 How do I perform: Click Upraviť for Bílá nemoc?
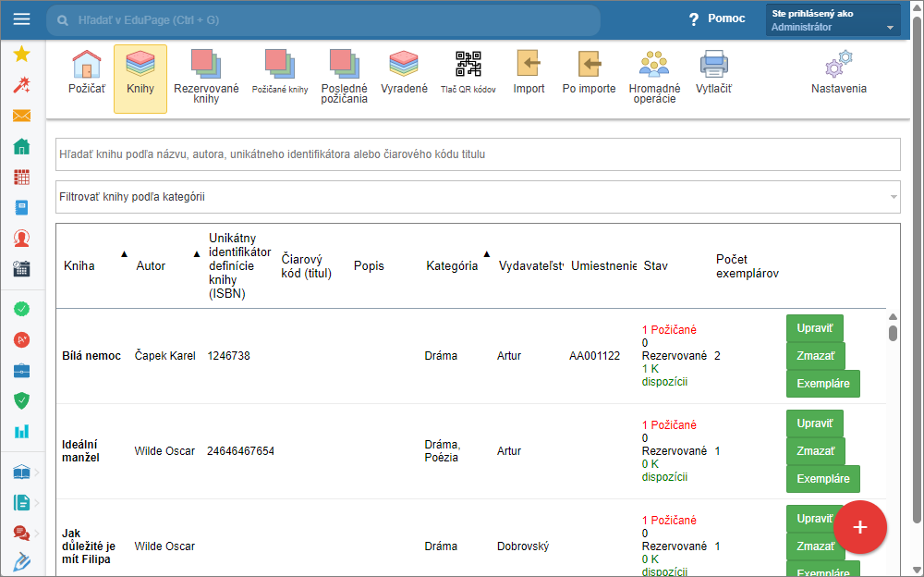[814, 328]
